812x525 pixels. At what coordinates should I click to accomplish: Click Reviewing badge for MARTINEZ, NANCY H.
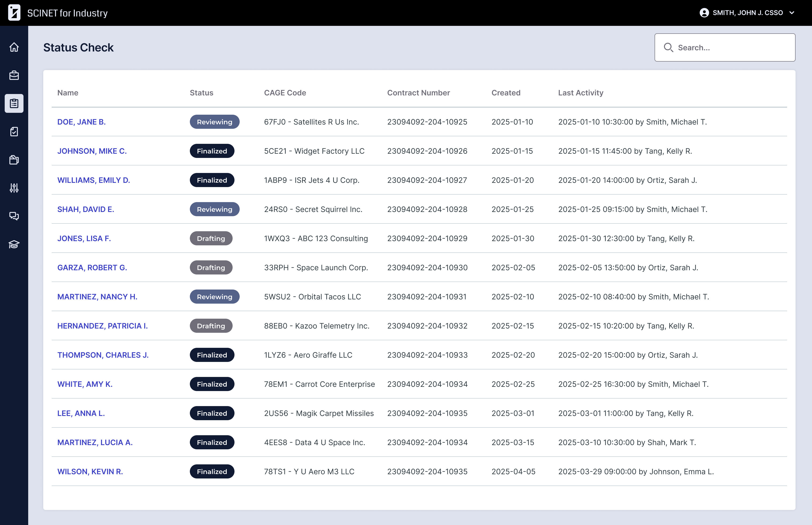pyautogui.click(x=214, y=297)
